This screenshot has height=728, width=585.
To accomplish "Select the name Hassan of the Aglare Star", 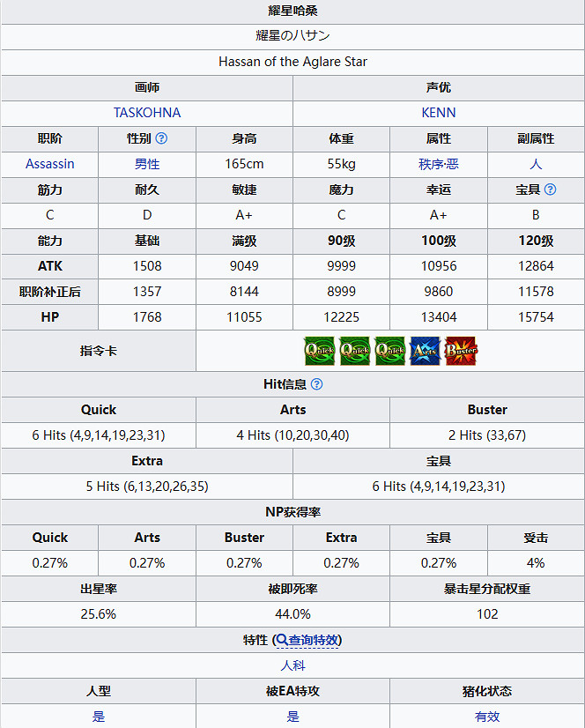I will [293, 62].
